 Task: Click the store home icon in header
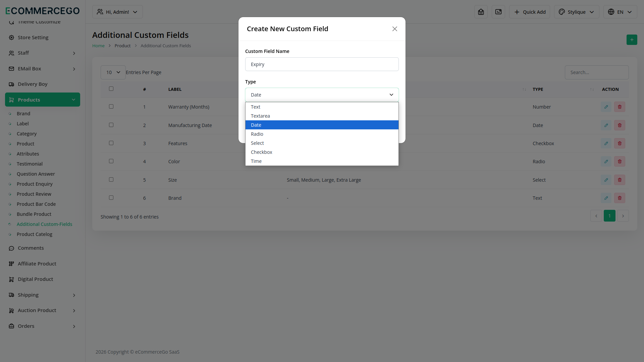[481, 12]
